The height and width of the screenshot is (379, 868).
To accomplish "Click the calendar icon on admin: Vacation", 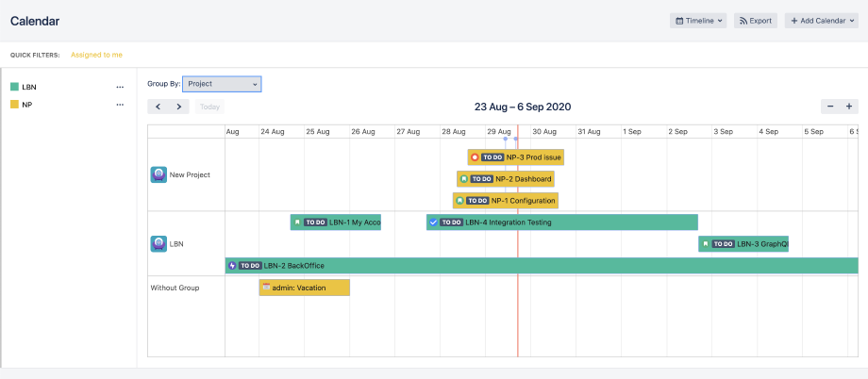I will pos(266,288).
